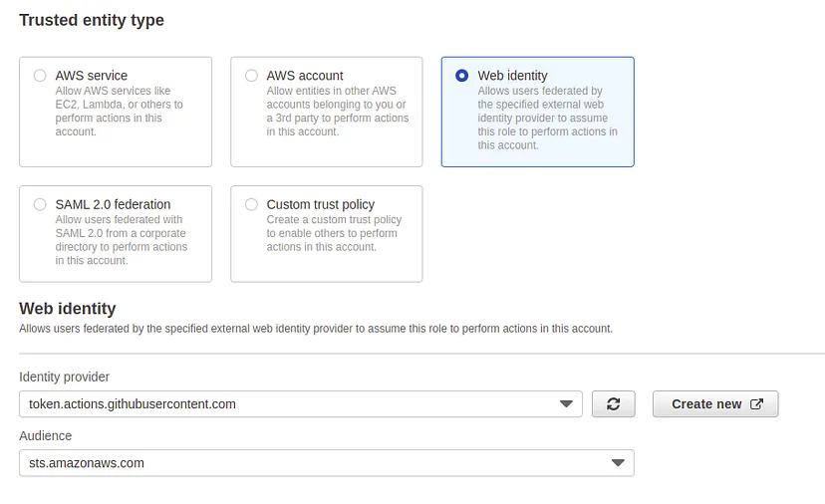Viewport: 825px width, 504px height.
Task: Click the Identity provider dropdown arrow
Action: point(567,404)
